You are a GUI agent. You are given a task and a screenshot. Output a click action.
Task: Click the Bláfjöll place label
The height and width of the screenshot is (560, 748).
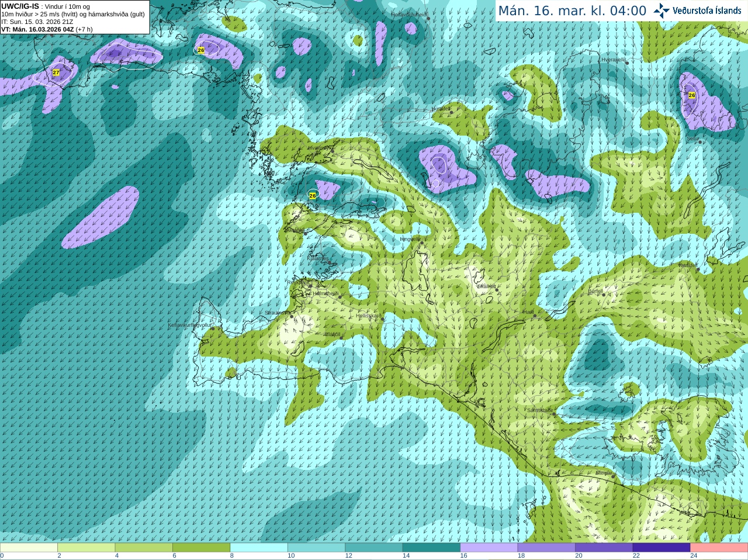point(333,334)
